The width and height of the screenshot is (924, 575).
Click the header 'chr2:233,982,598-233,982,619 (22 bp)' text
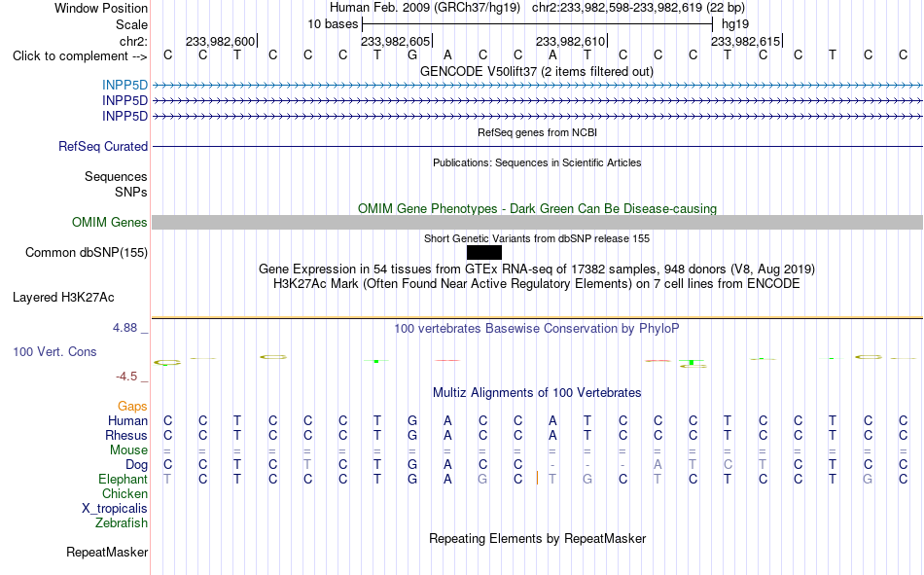(638, 8)
